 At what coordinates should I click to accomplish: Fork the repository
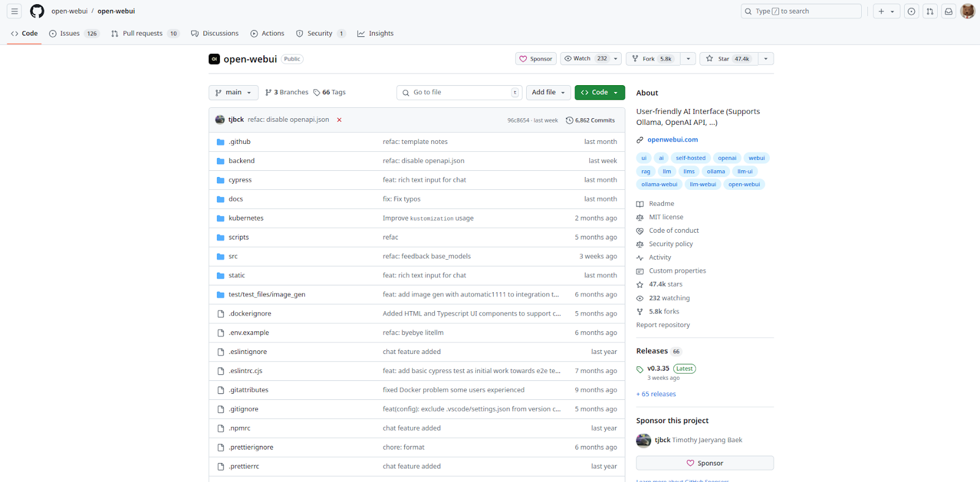click(652, 59)
